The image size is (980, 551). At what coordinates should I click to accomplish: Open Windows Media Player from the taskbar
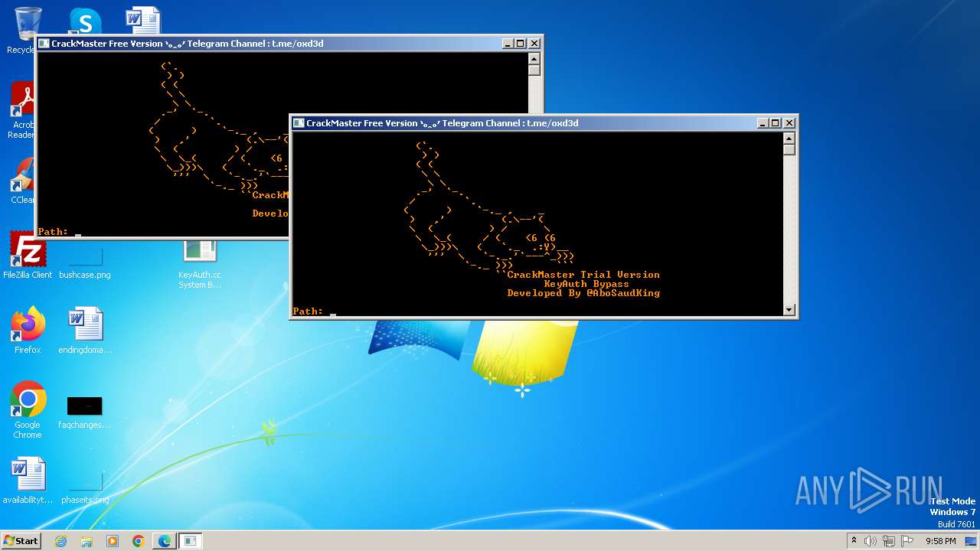tap(113, 541)
